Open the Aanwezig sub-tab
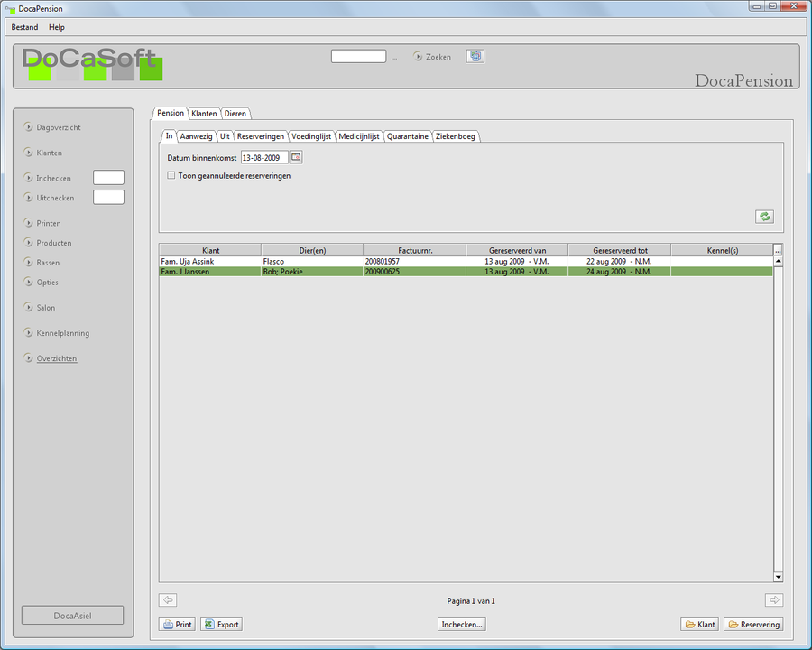This screenshot has height=650, width=812. pyautogui.click(x=196, y=136)
